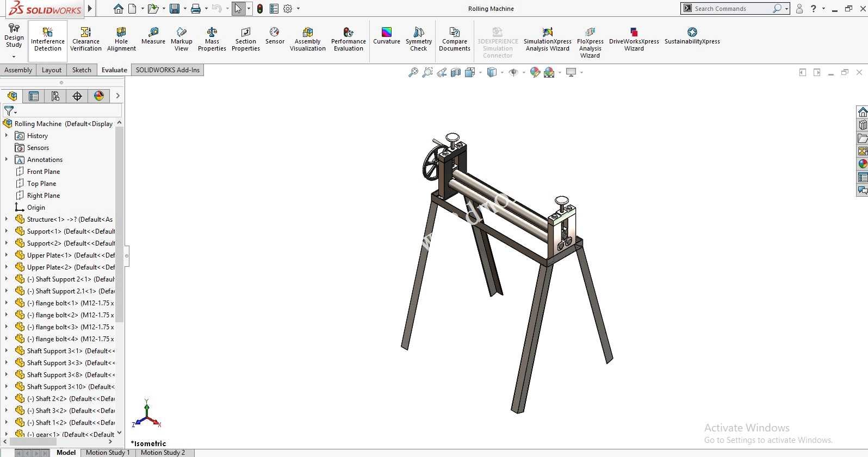Open DimXpertManager tab icon

pyautogui.click(x=77, y=96)
